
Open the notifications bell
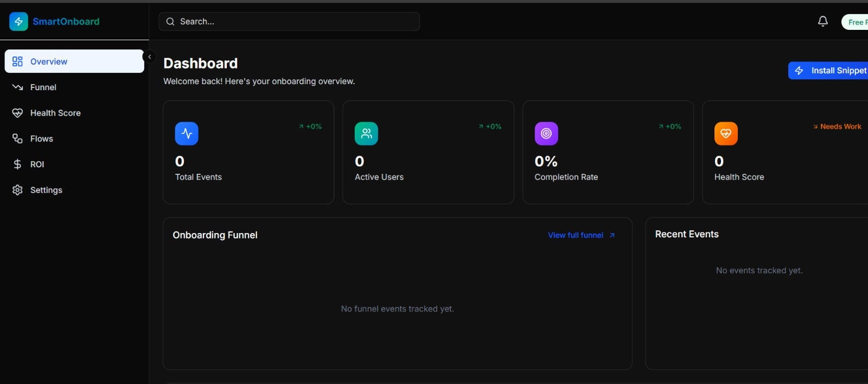point(823,21)
